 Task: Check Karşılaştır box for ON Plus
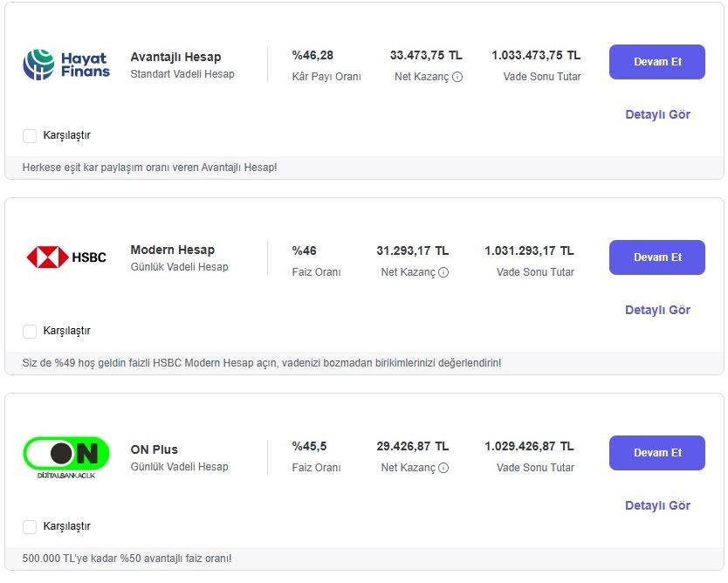pyautogui.click(x=30, y=527)
